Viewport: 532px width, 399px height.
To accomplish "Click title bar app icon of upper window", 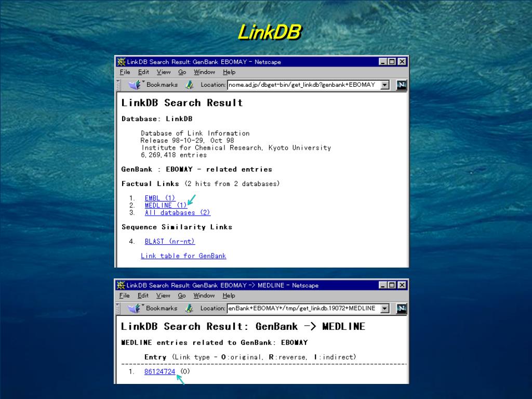I will click(121, 62).
